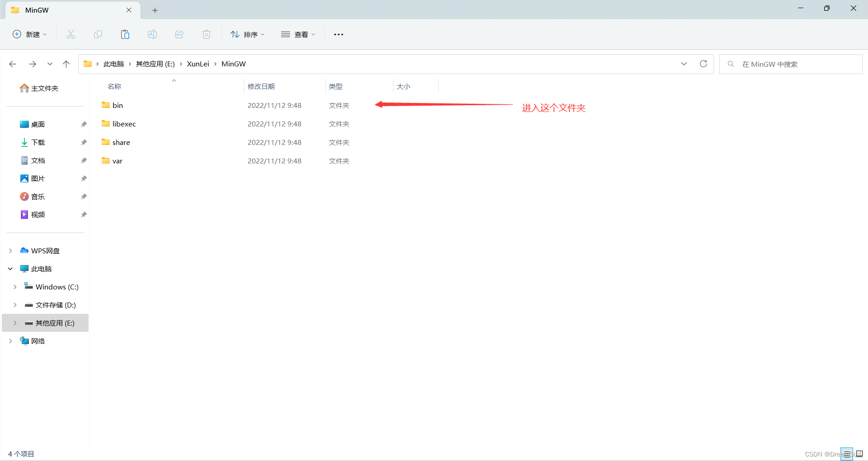Click XunLei in the address breadcrumb
The height and width of the screenshot is (461, 868).
coord(198,64)
